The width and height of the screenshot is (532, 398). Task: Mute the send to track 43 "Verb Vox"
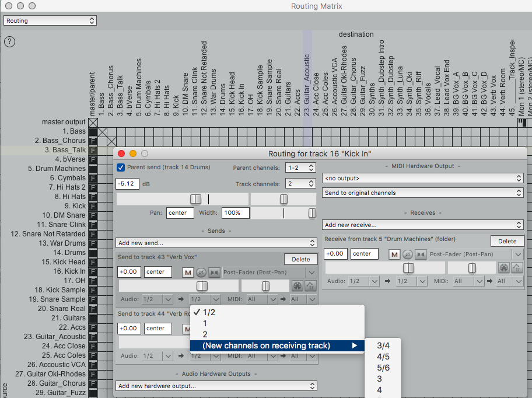tap(188, 273)
